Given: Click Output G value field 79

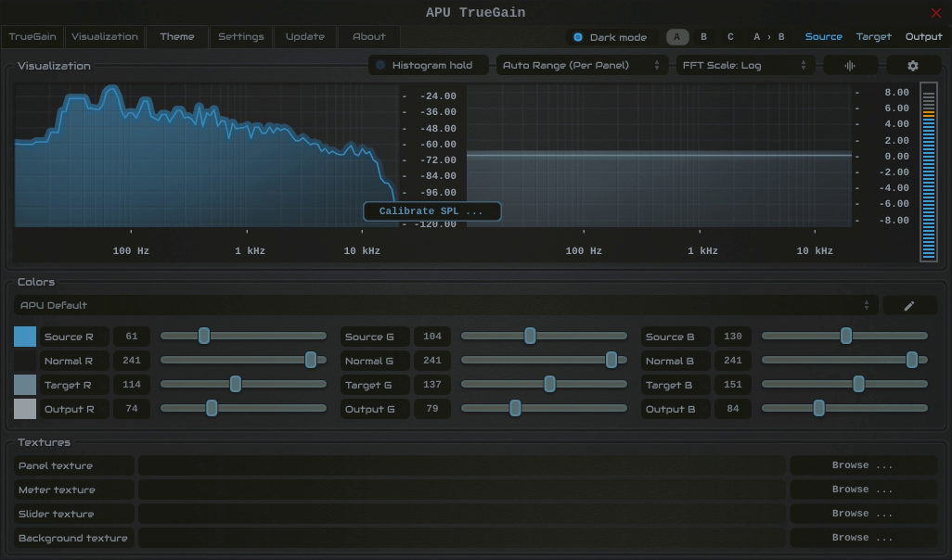Looking at the screenshot, I should pos(432,410).
